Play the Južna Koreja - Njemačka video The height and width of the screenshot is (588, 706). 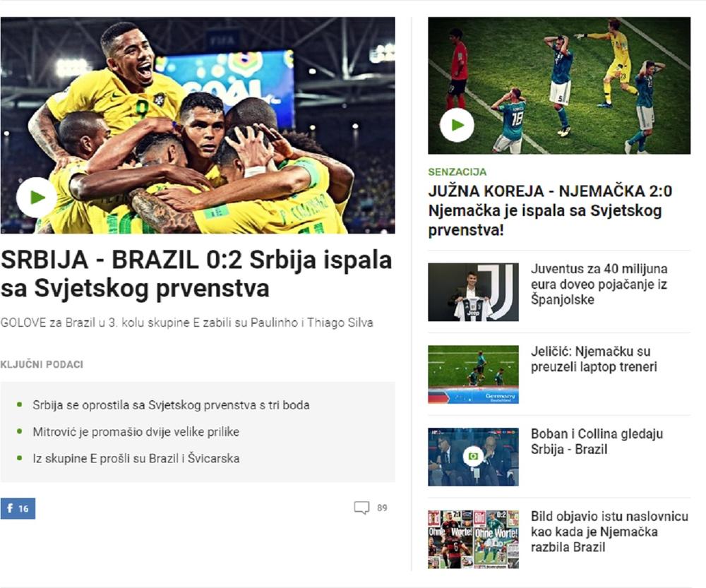pos(457,126)
